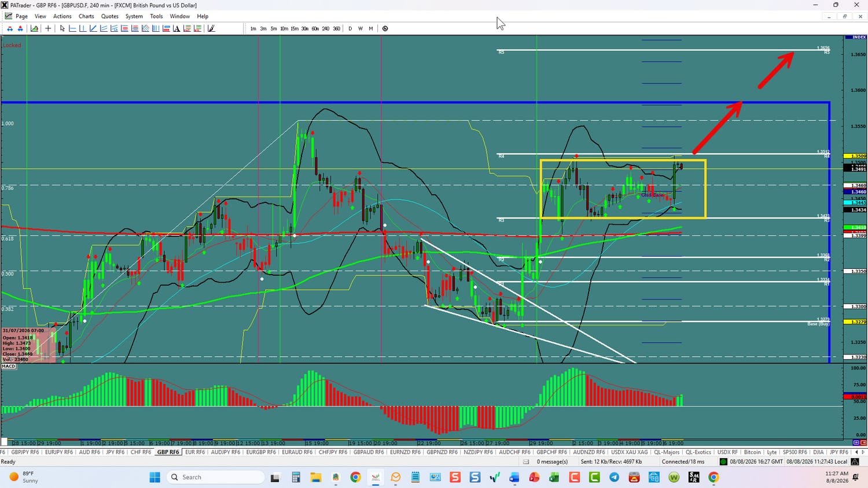
Task: Click the Connected/18 ms status text
Action: (683, 461)
